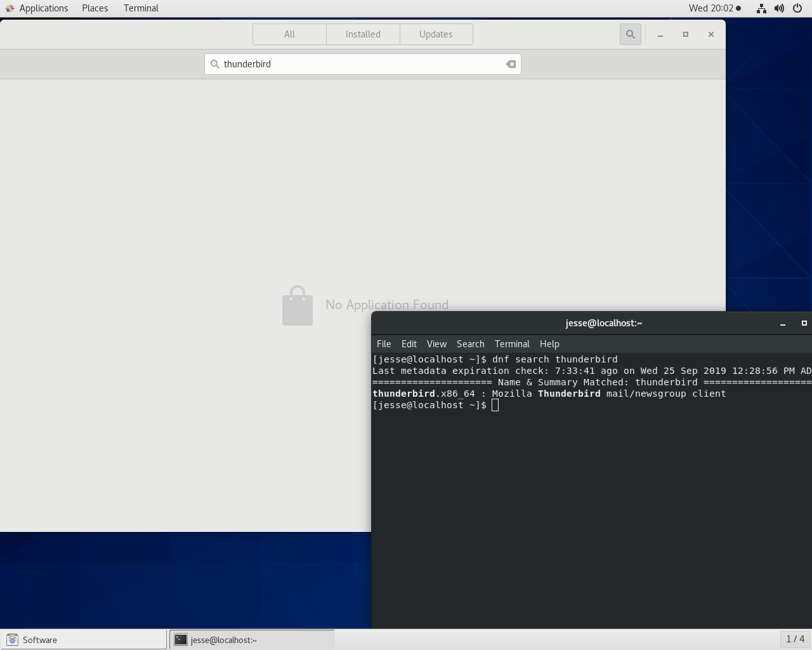Open the network status icon in top bar
This screenshot has width=812, height=650.
coord(761,8)
